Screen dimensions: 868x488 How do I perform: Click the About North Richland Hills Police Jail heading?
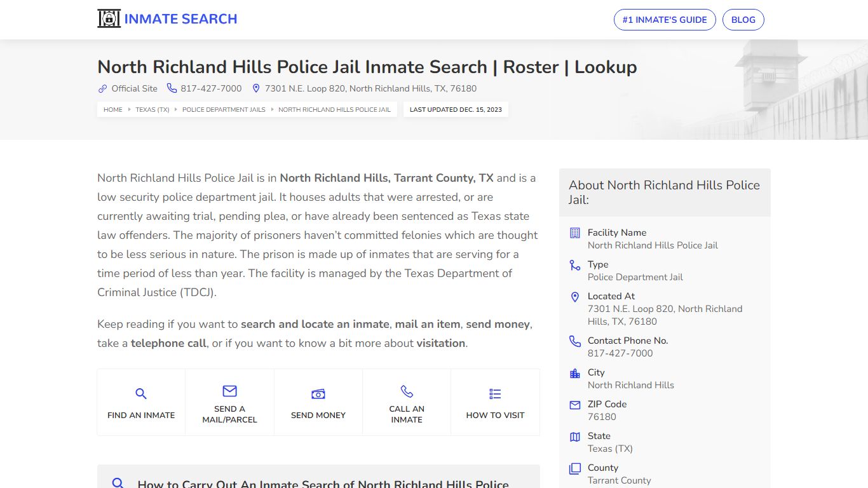coord(665,192)
